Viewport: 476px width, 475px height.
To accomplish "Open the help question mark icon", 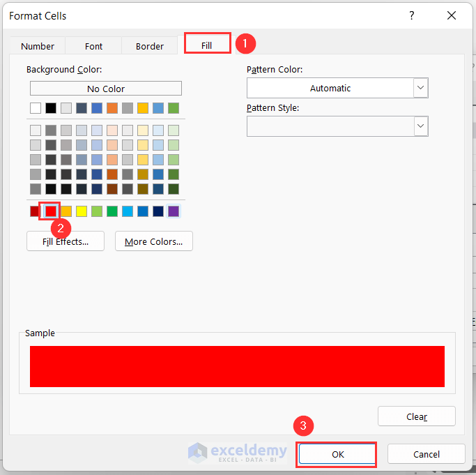I will (411, 15).
